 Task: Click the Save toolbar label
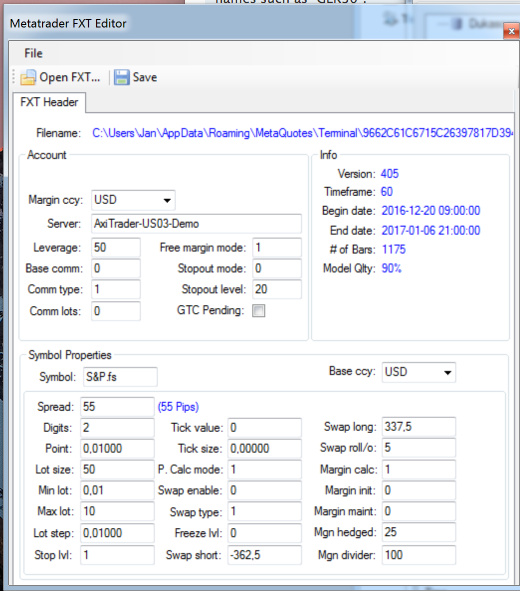pyautogui.click(x=145, y=77)
